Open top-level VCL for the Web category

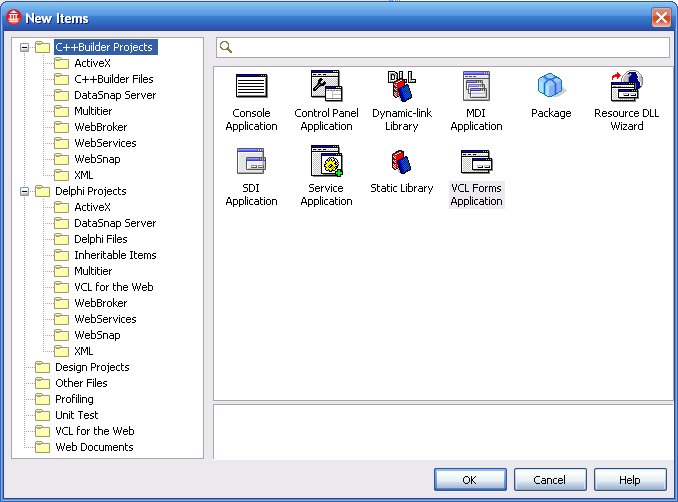pos(95,431)
